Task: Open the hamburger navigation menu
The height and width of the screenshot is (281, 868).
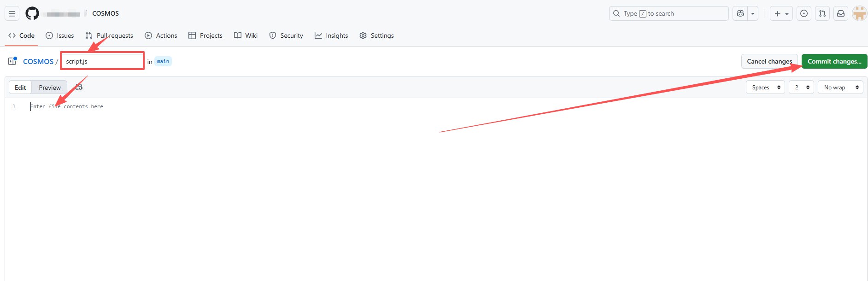Action: (x=12, y=13)
